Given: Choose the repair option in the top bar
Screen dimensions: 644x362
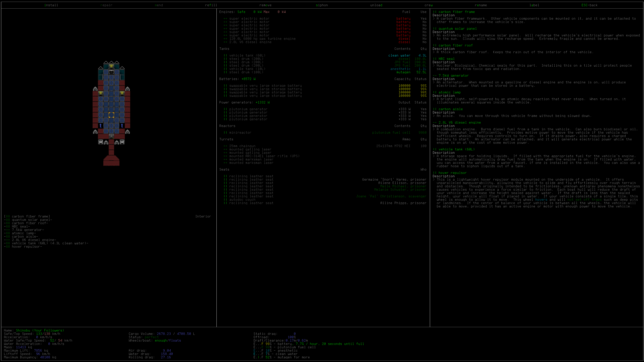Looking at the screenshot, I should [107, 5].
